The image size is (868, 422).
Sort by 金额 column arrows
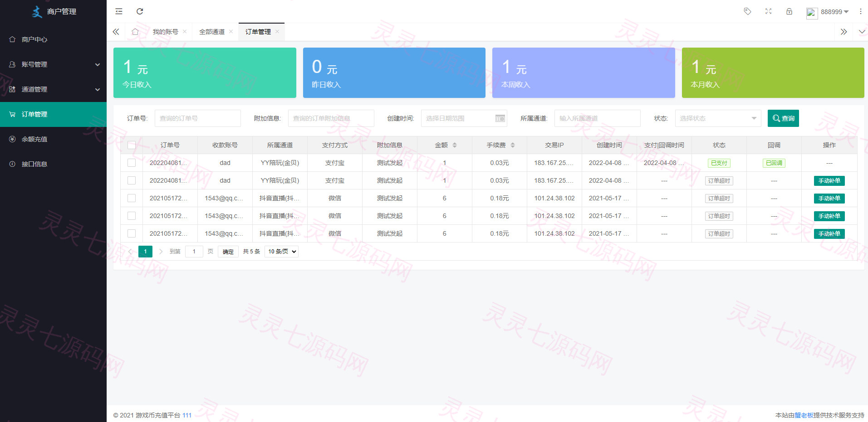pos(455,145)
